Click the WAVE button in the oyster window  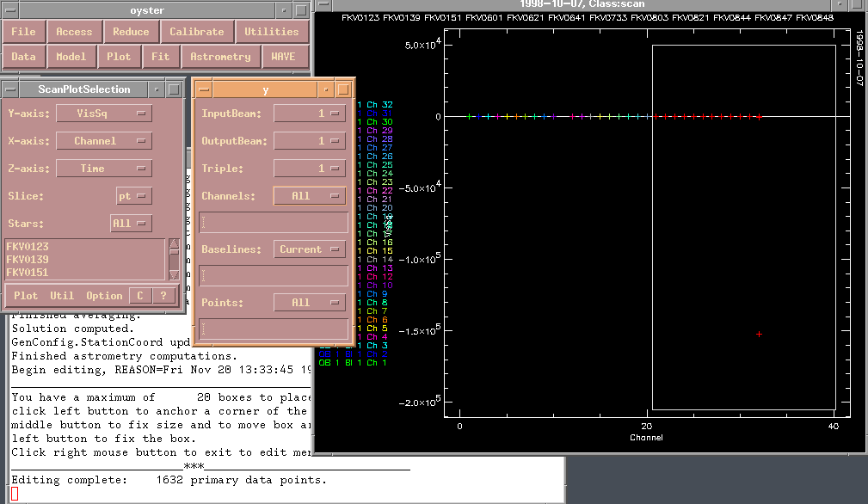coord(283,57)
